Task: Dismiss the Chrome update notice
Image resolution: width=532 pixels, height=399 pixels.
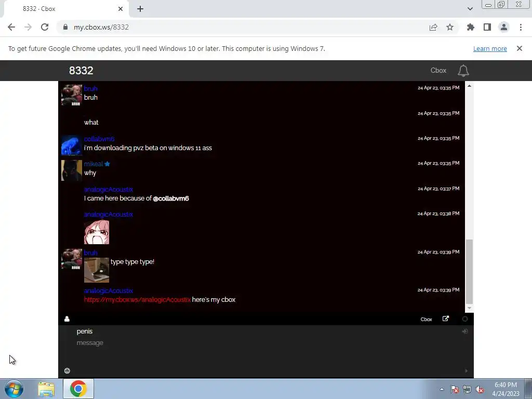Action: pyautogui.click(x=520, y=48)
